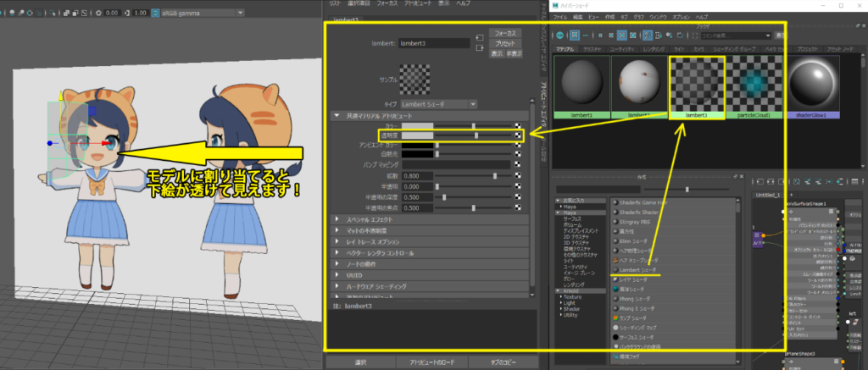Expand the マットの不透明度 section
Image resolution: width=868 pixels, height=370 pixels.
[336, 230]
